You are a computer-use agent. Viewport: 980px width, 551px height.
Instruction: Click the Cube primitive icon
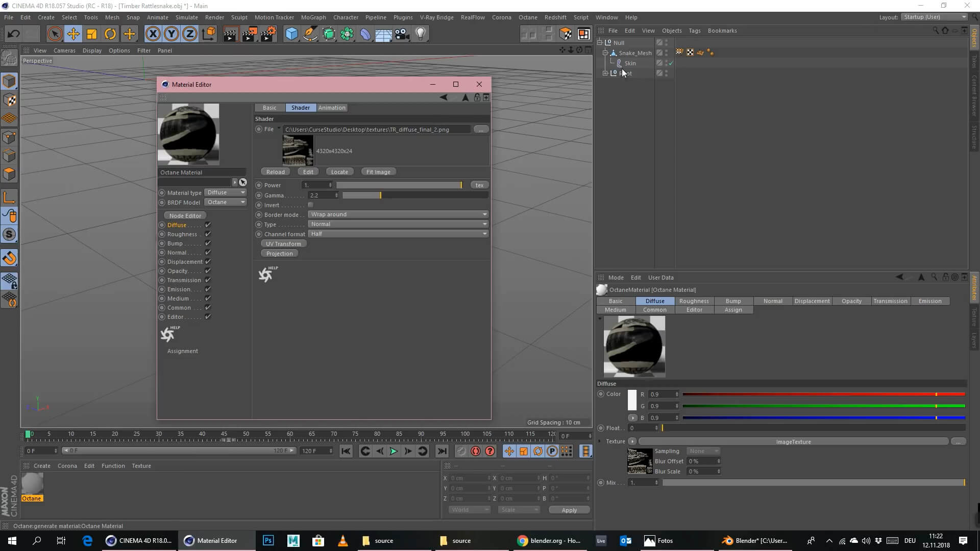click(x=291, y=34)
